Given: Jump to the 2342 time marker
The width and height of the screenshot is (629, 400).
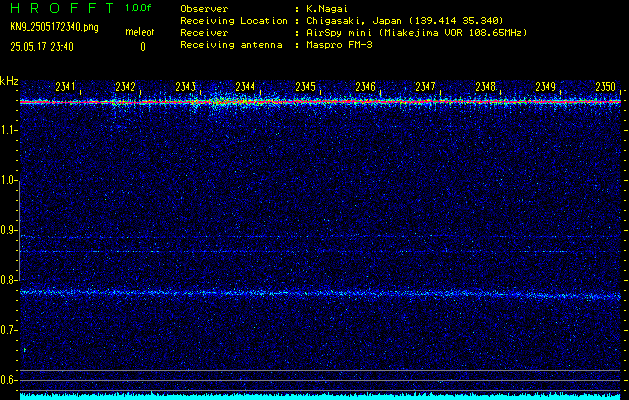Looking at the screenshot, I should (125, 87).
